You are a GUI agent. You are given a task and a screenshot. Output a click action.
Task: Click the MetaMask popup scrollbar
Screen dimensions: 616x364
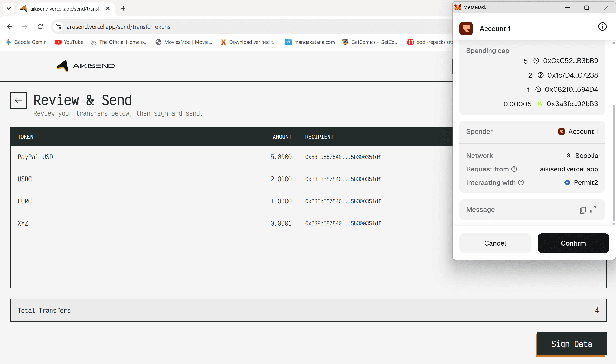click(613, 163)
